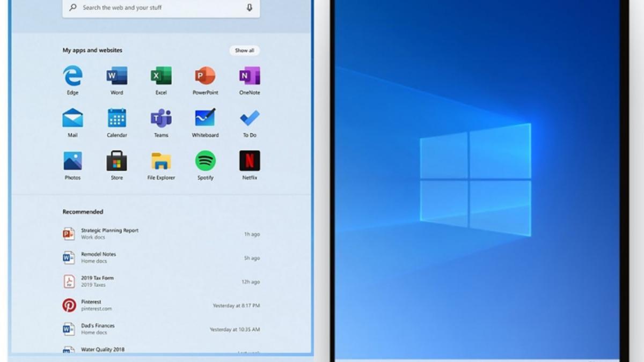Click the Show all button

[244, 50]
